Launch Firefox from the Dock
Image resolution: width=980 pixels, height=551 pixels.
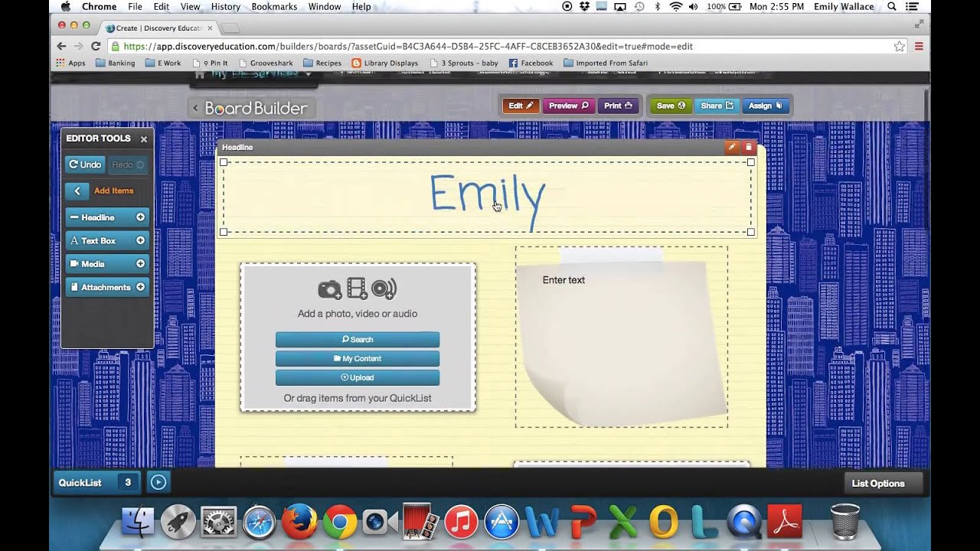299,523
